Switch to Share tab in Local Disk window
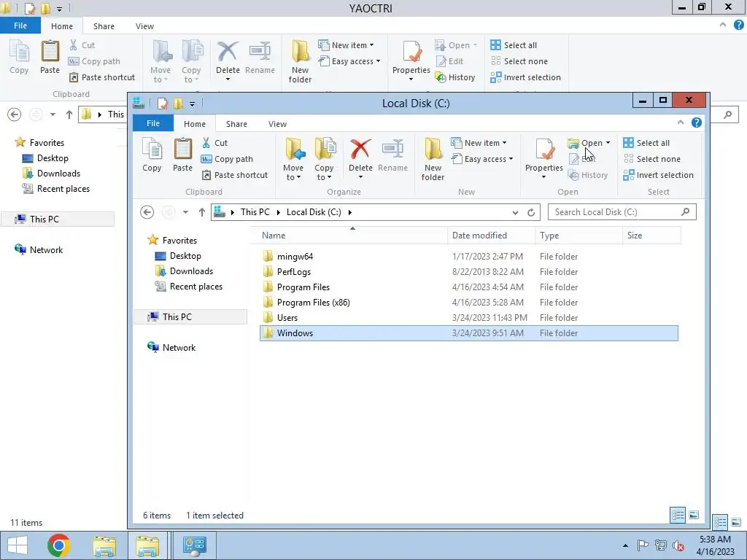The width and height of the screenshot is (747, 560). pyautogui.click(x=236, y=124)
